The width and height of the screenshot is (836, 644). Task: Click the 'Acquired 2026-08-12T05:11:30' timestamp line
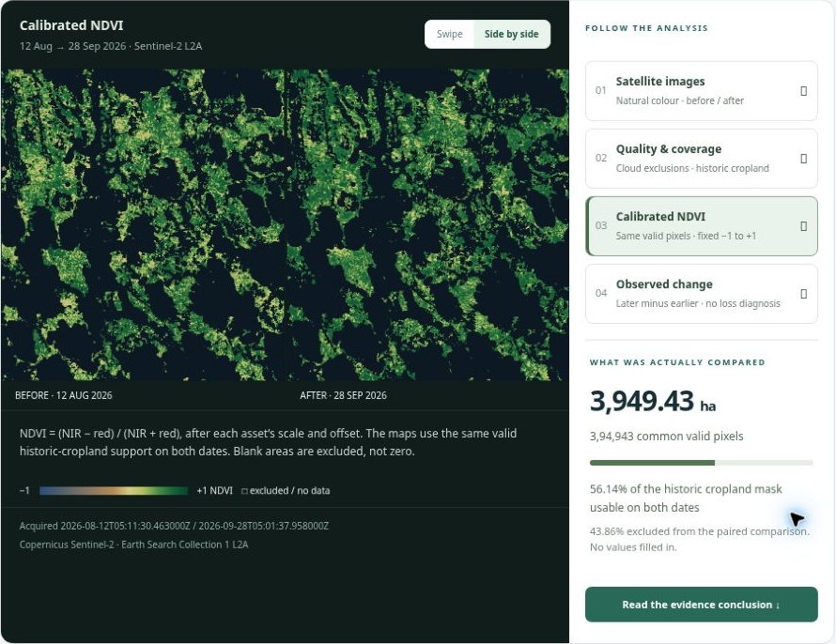click(x=174, y=526)
